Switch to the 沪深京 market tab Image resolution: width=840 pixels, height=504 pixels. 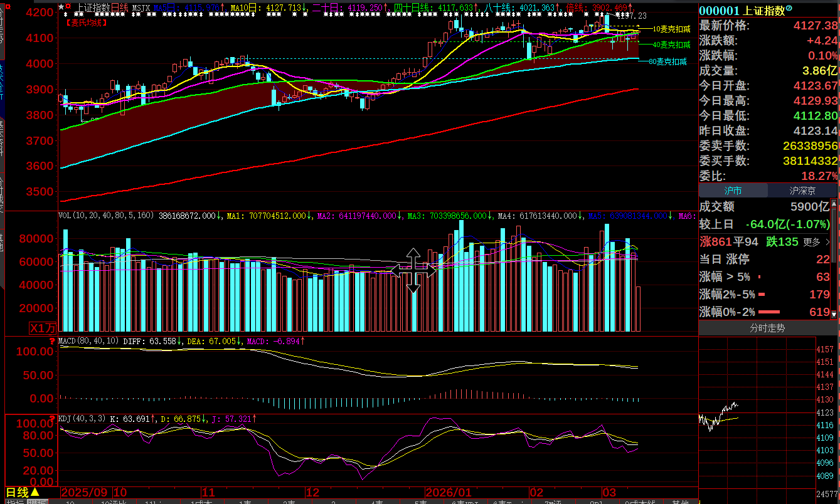[802, 191]
